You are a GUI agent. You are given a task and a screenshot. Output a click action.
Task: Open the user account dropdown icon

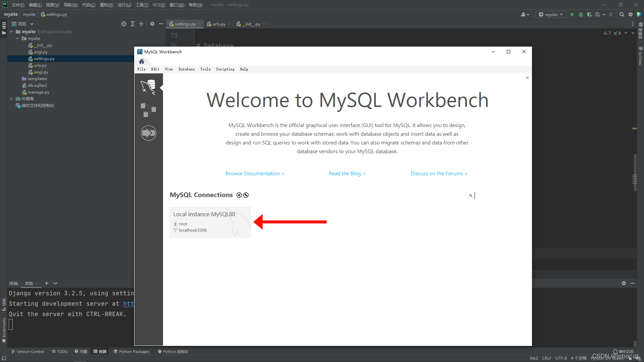pos(525,14)
